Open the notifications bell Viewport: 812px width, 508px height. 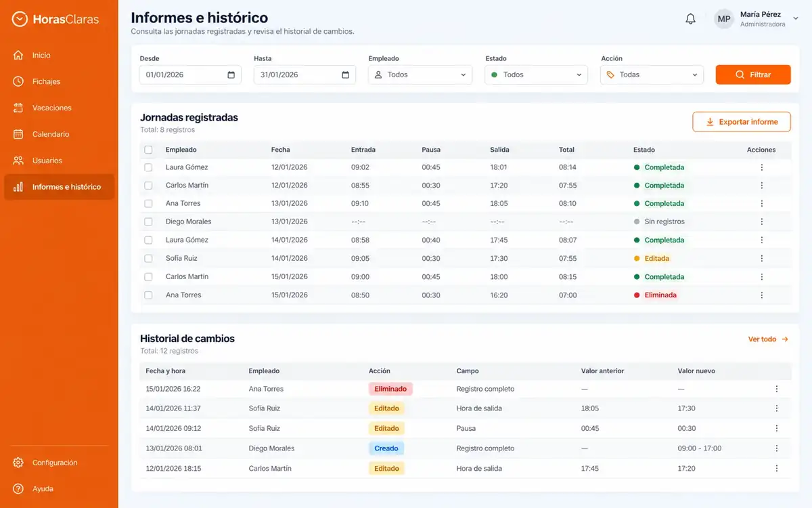pyautogui.click(x=690, y=19)
